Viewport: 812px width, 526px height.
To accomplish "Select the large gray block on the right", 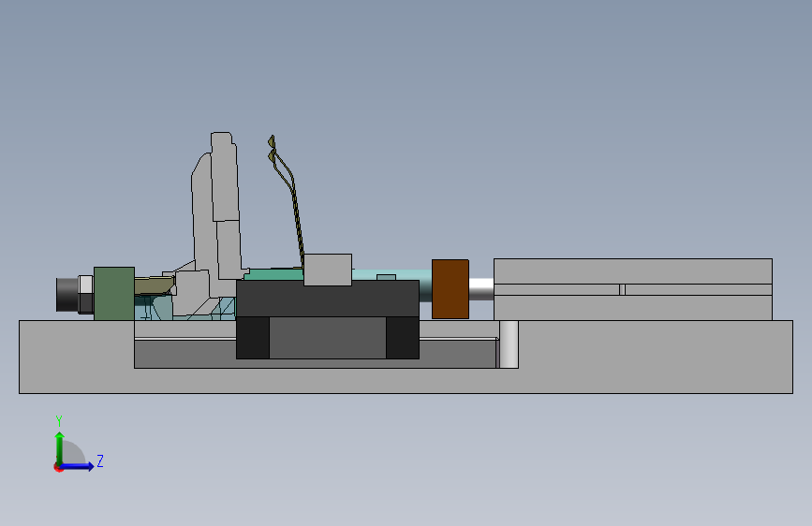I will (x=633, y=289).
